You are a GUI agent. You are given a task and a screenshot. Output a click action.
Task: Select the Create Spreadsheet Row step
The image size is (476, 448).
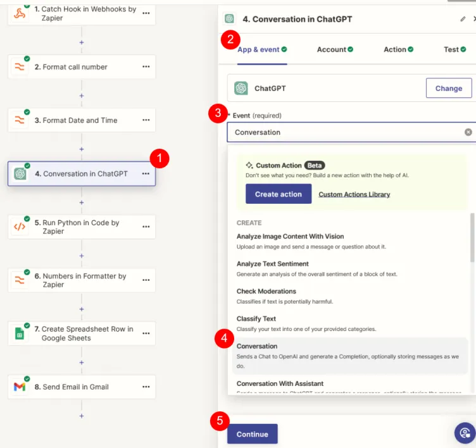(82, 333)
